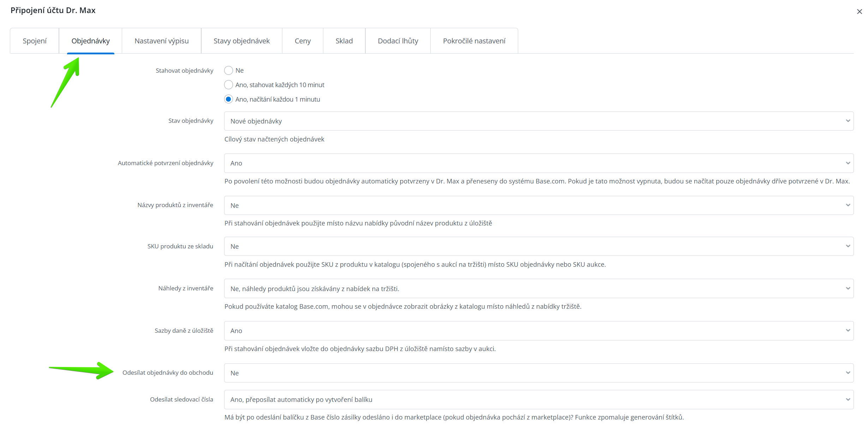Viewport: 868px width, 428px height.
Task: Click the Objednávky tab
Action: pos(90,41)
